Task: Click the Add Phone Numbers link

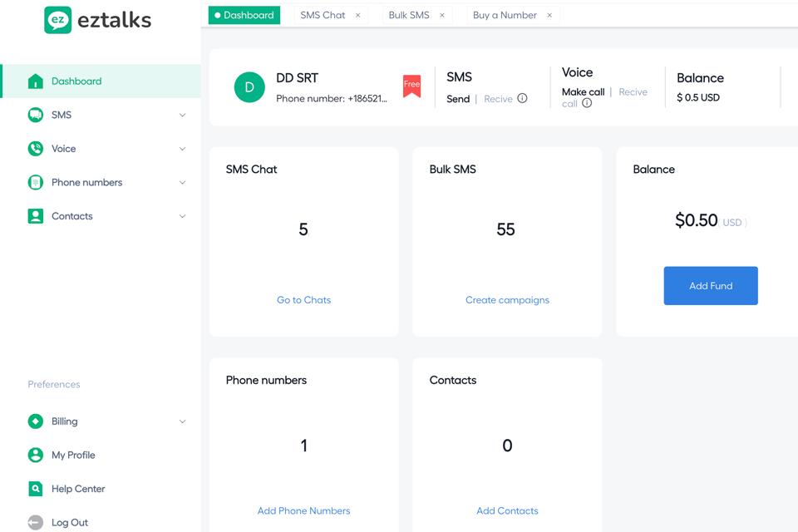Action: point(304,510)
